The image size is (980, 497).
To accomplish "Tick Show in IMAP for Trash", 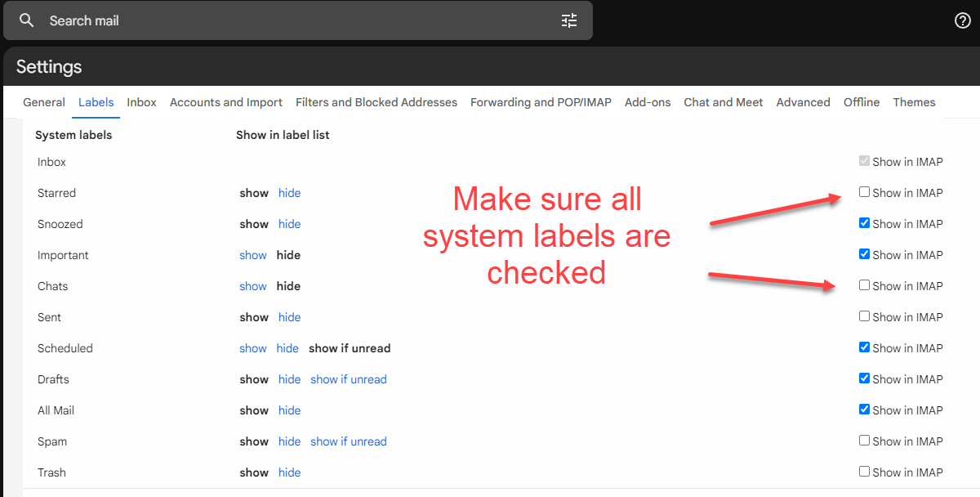I will point(864,472).
